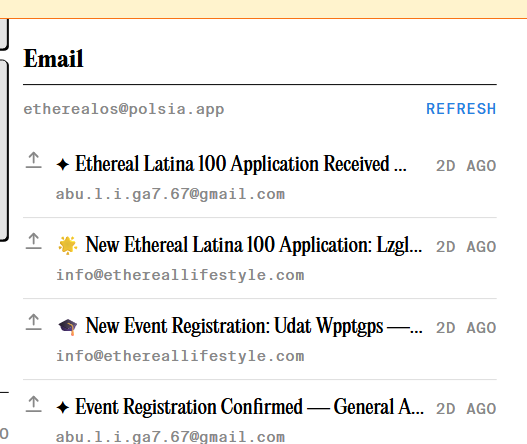527x444 pixels.
Task: Click the black diamond star before Ethereal Latina 100
Action: coord(63,165)
